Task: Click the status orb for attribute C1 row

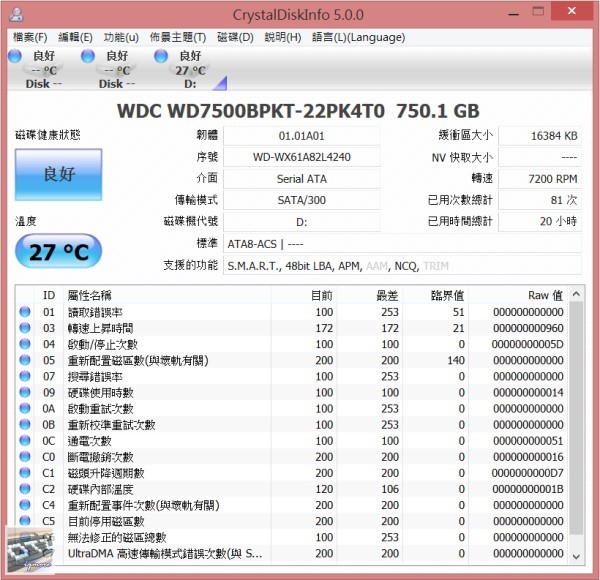Action: click(x=25, y=473)
